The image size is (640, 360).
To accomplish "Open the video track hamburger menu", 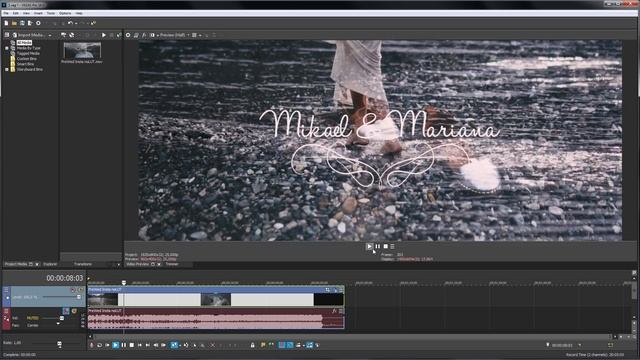I will click(x=7, y=290).
